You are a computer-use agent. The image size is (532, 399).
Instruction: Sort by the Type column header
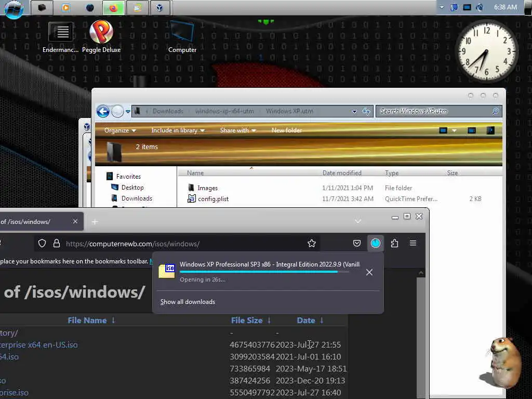[392, 172]
